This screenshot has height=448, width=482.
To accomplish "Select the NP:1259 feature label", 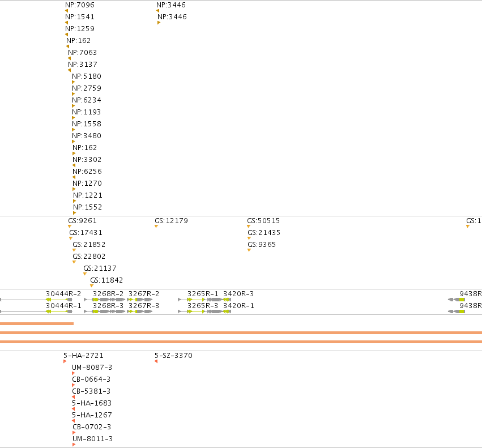I will point(80,28).
